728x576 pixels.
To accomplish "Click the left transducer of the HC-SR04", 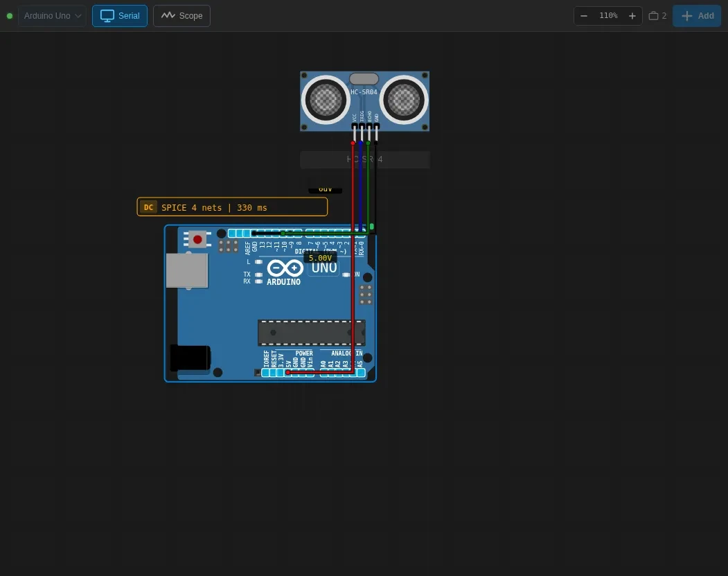I will click(x=326, y=100).
